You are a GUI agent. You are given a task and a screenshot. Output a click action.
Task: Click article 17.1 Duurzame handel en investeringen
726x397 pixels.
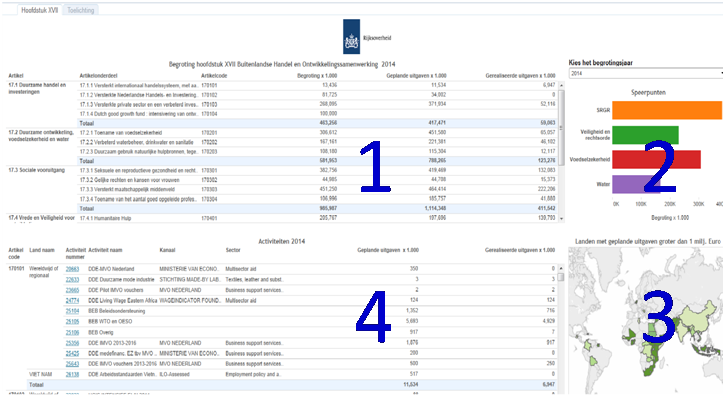tap(38, 88)
